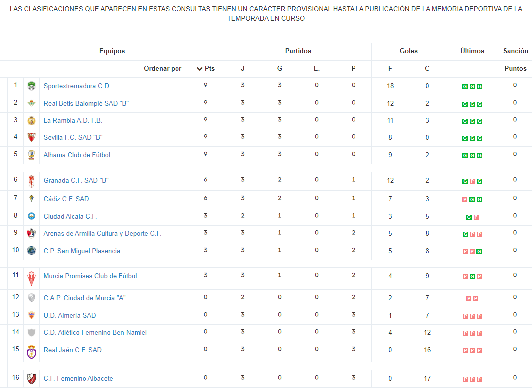Click the Arenas de Armilla crest
This screenshot has width=532, height=392.
pyautogui.click(x=31, y=233)
